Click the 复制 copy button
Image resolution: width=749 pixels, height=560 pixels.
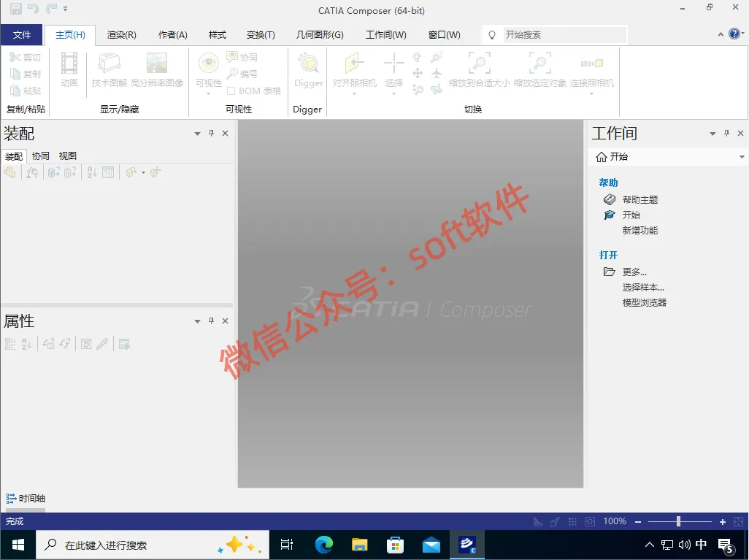(26, 74)
